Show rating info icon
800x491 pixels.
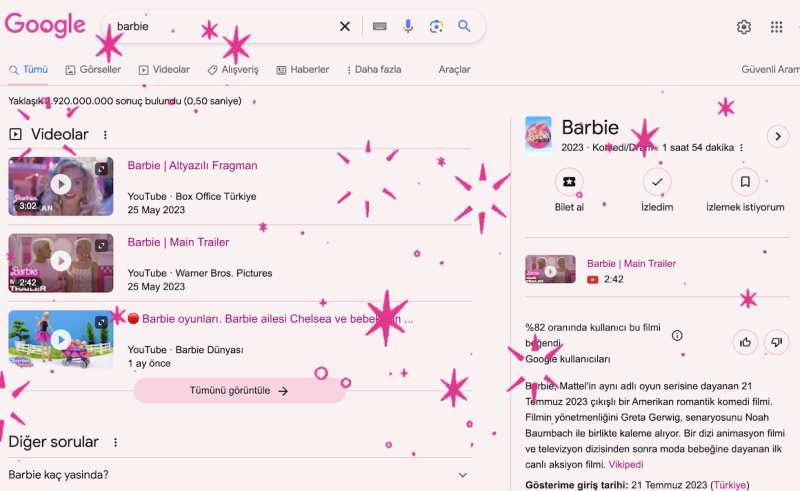(x=677, y=335)
